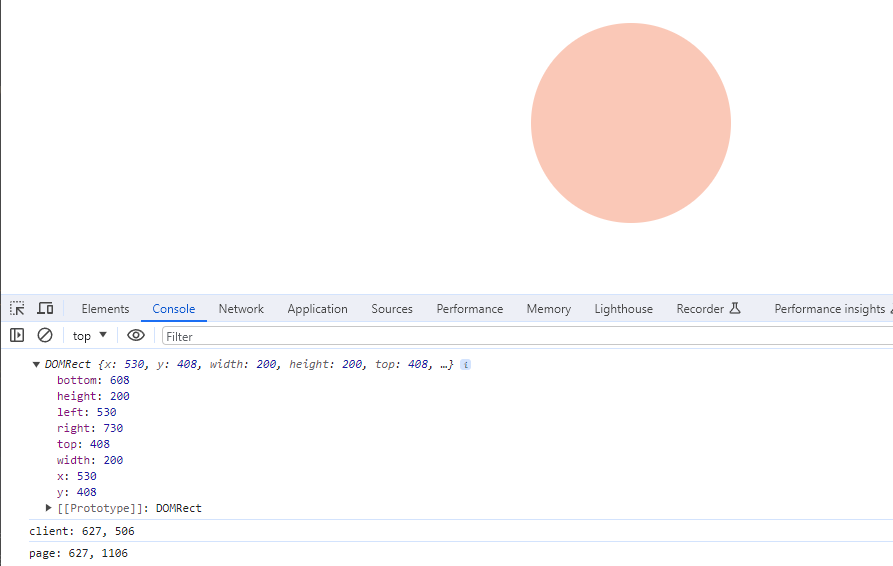Click the 'client: 627, 506' log line

click(x=82, y=531)
